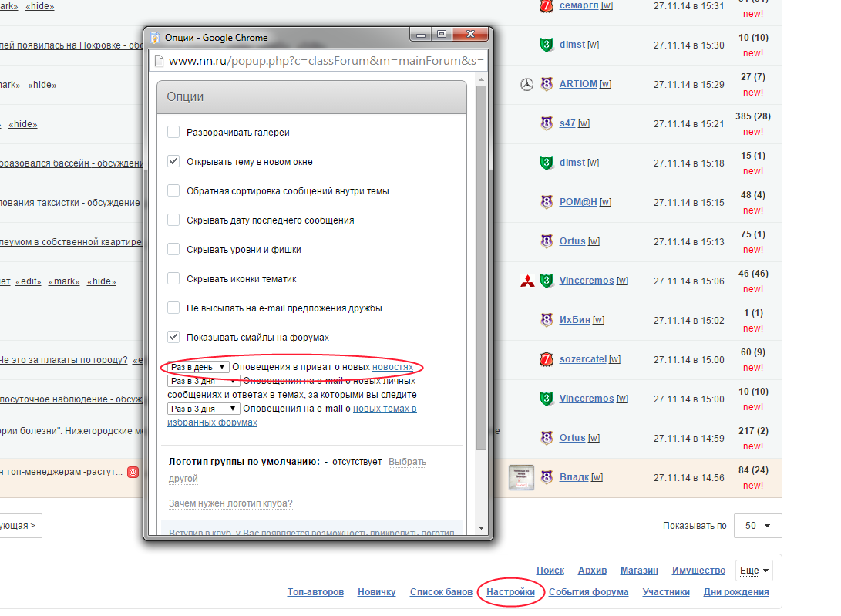Click the green shield beside Vinceremos at 15:00
Screen dimensions: 841x616
click(x=546, y=399)
